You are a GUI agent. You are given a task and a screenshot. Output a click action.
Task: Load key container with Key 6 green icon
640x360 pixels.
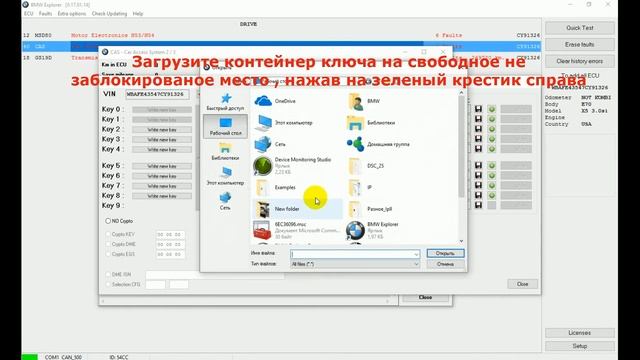tap(492, 175)
